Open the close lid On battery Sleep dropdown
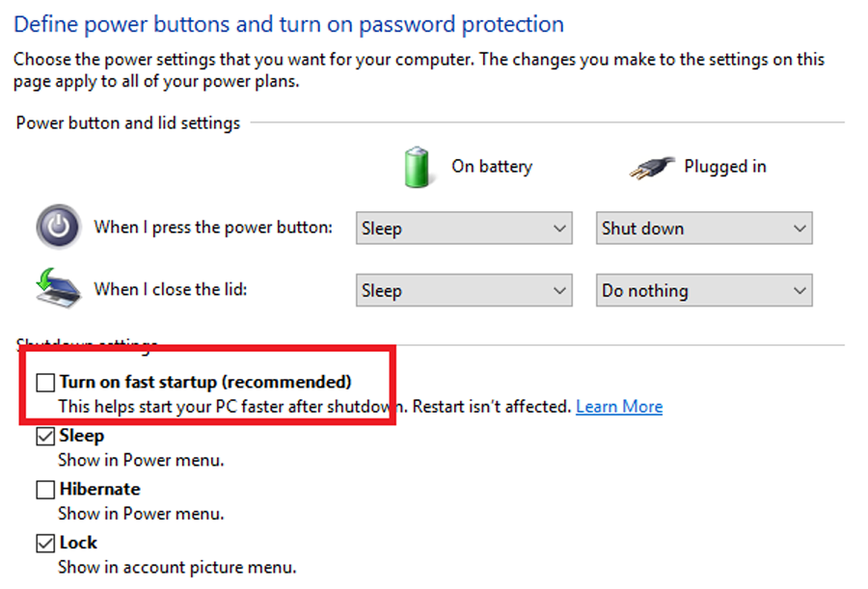 [x=464, y=290]
